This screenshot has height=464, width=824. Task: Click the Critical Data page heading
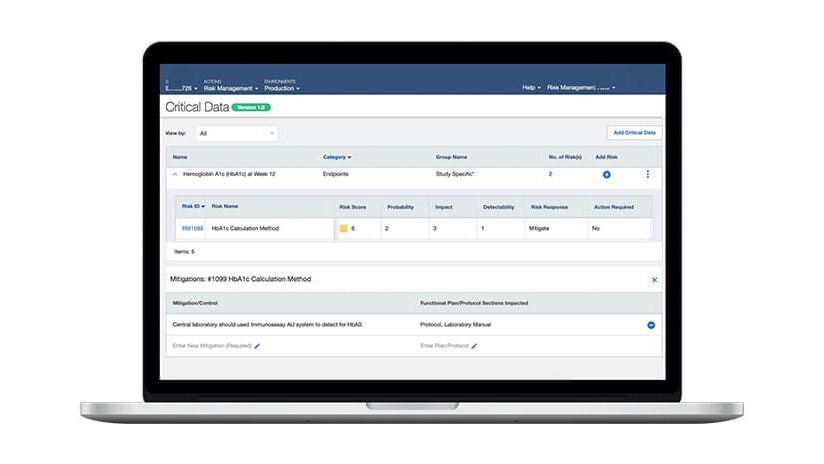197,107
